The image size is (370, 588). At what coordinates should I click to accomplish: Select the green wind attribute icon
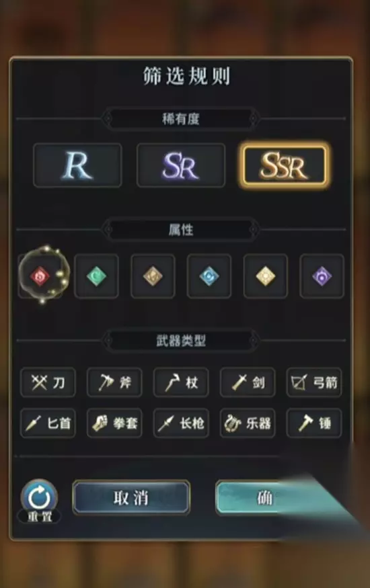coord(96,276)
